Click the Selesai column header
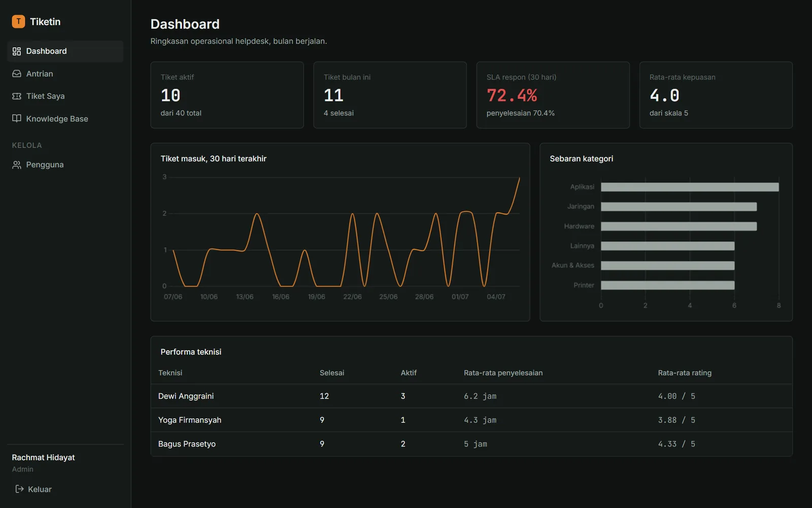Image resolution: width=812 pixels, height=508 pixels. [x=332, y=373]
